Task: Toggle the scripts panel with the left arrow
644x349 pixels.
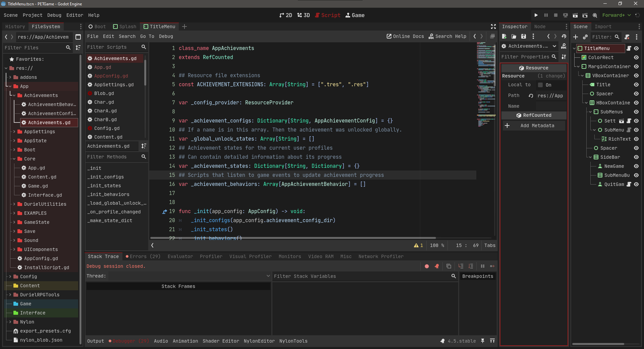Action: point(153,245)
